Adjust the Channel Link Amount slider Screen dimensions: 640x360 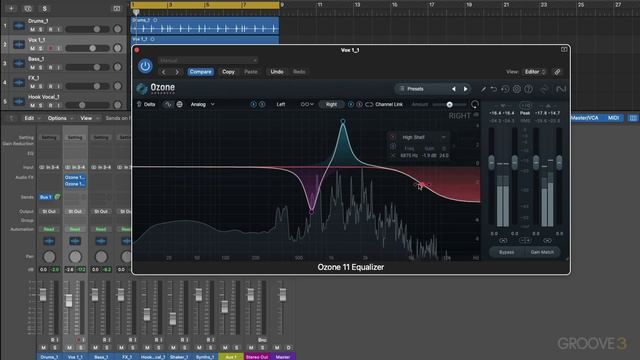[x=449, y=104]
